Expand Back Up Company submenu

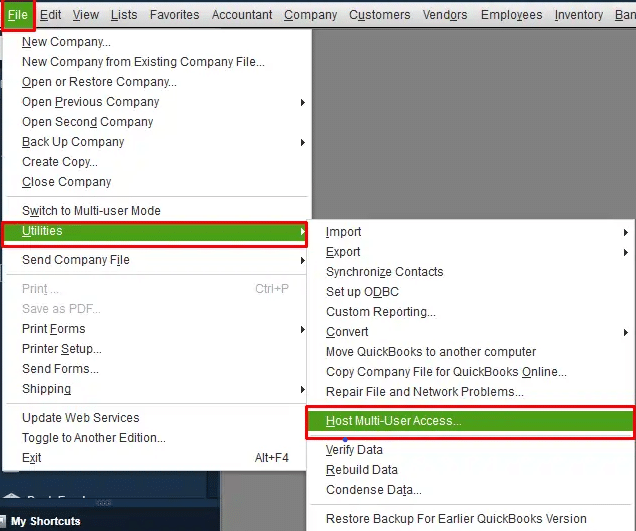(x=155, y=142)
